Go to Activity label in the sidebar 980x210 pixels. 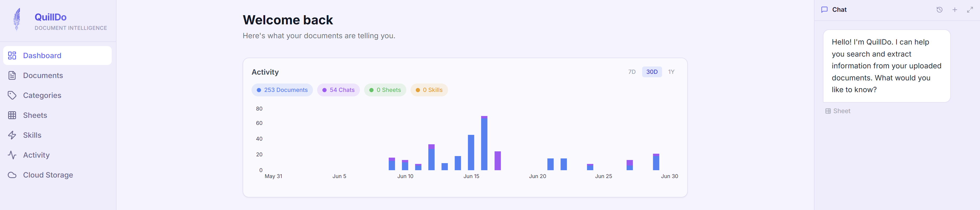click(36, 155)
